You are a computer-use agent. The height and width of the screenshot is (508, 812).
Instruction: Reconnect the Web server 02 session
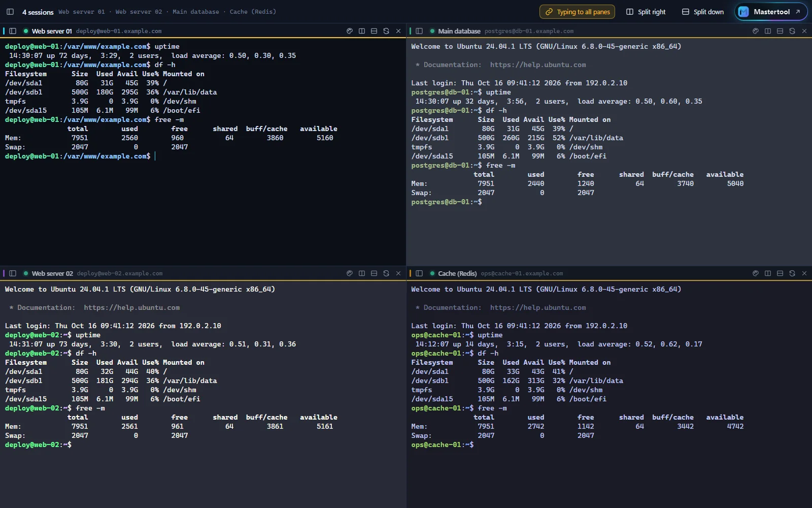point(386,273)
